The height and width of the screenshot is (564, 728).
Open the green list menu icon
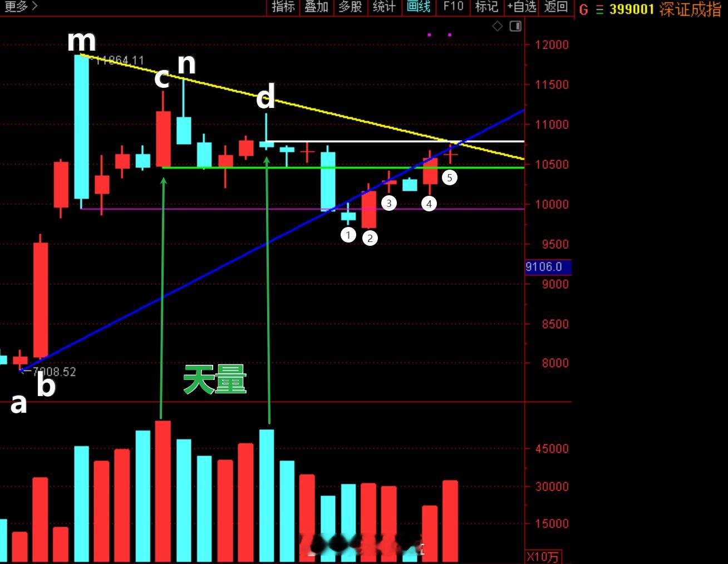point(599,9)
